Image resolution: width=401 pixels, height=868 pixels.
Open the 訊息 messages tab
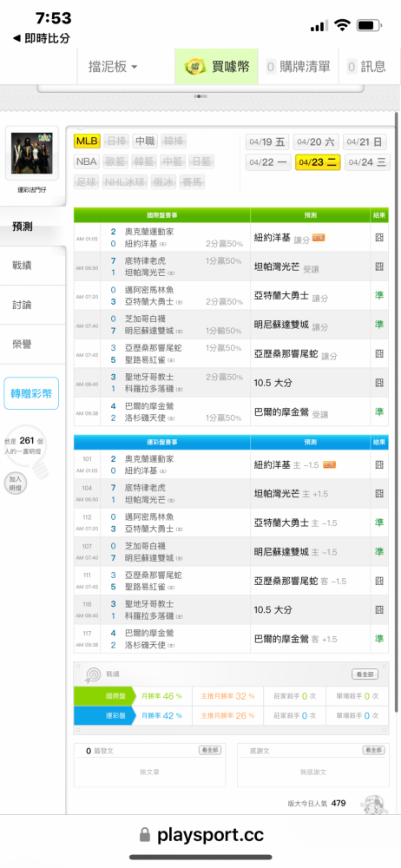[x=366, y=67]
